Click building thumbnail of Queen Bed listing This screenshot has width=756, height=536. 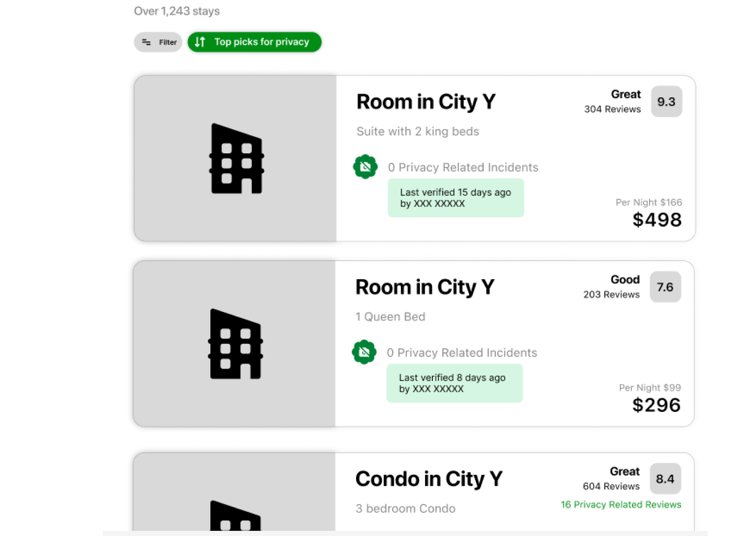235,344
